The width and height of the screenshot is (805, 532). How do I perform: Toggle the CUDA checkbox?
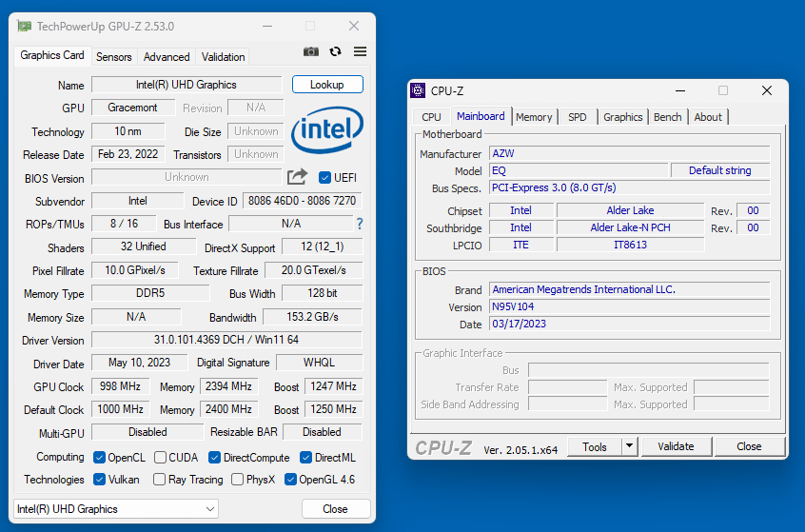click(160, 457)
